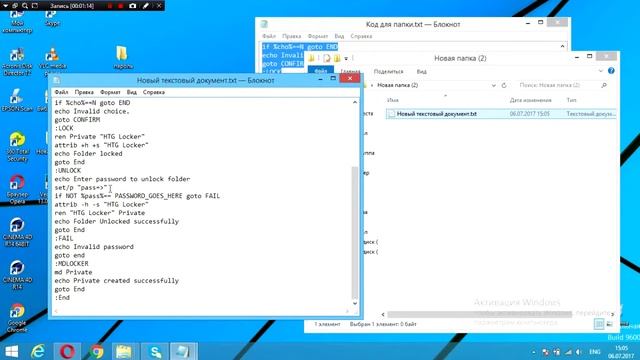Screen dimensions: 640x360
Task: Sort by Имя column header
Action: pyautogui.click(x=393, y=100)
